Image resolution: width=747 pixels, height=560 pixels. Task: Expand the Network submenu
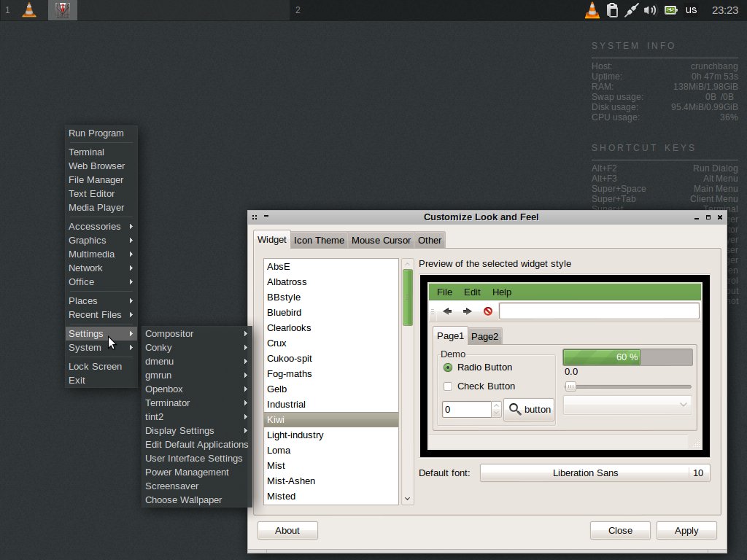tap(101, 268)
